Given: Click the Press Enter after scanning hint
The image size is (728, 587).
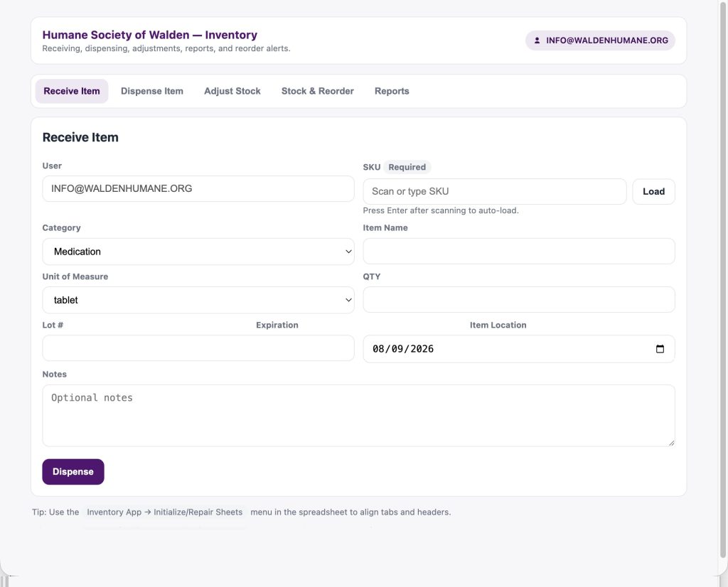Looking at the screenshot, I should 441,210.
